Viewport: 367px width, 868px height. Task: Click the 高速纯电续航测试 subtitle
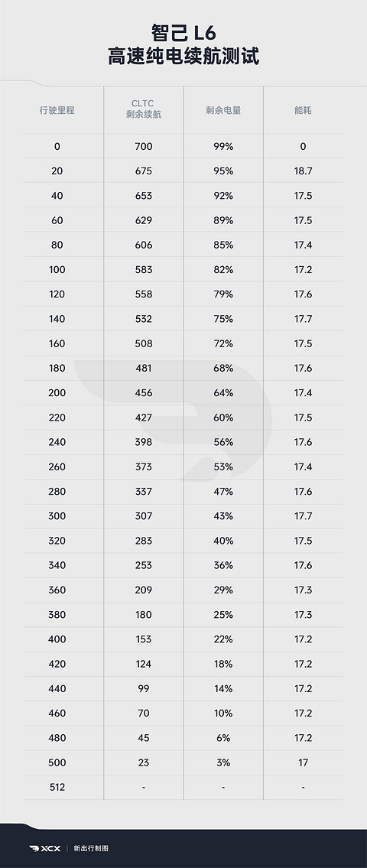point(183,57)
